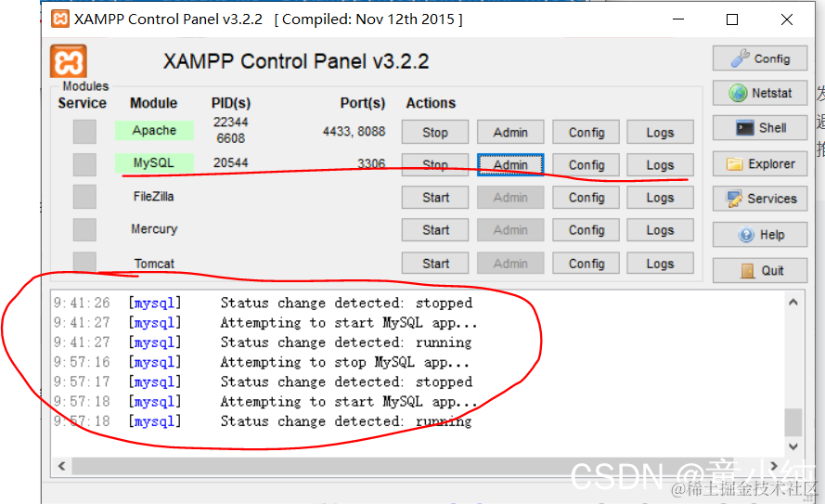Click the disabled Tomcat Admin button

click(510, 263)
